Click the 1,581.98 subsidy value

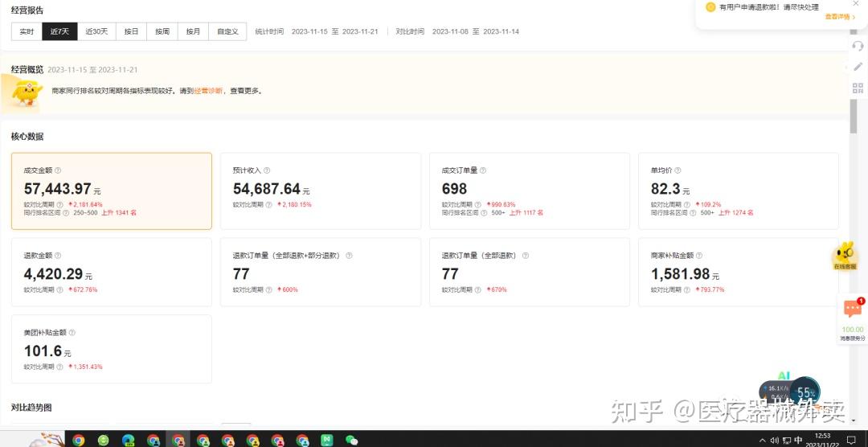pyautogui.click(x=681, y=273)
